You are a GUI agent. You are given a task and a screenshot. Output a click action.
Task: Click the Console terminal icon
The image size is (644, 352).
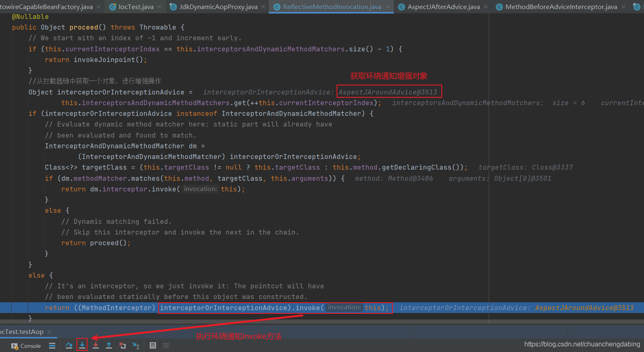[15, 346]
